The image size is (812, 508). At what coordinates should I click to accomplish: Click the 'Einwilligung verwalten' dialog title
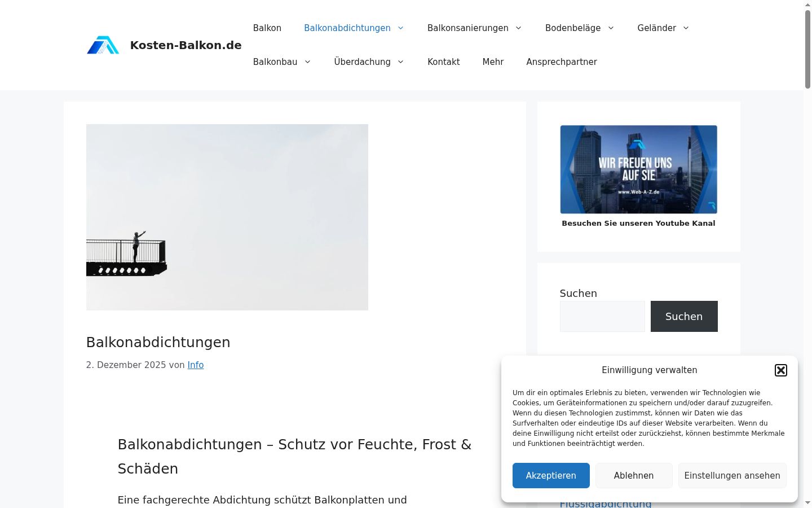click(650, 370)
